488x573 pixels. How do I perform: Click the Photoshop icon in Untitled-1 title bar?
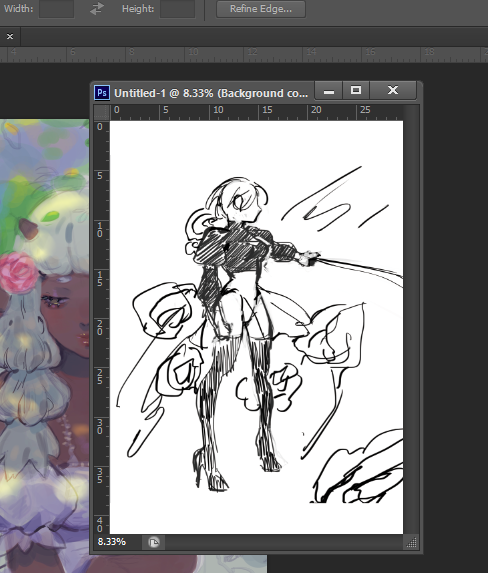point(102,93)
